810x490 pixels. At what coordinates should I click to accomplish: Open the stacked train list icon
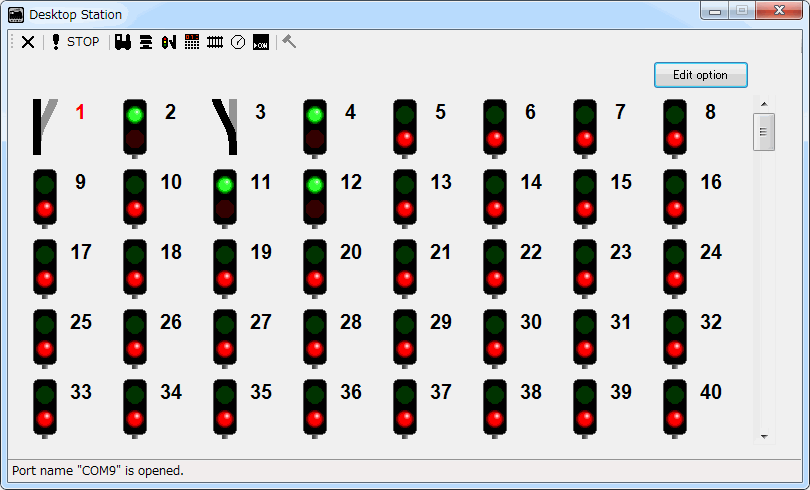click(x=146, y=42)
